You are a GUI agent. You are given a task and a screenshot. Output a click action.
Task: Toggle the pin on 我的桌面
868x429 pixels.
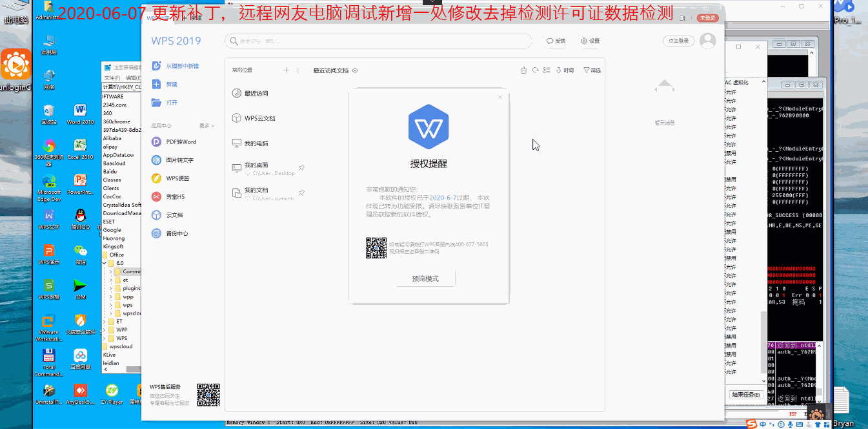coord(301,168)
